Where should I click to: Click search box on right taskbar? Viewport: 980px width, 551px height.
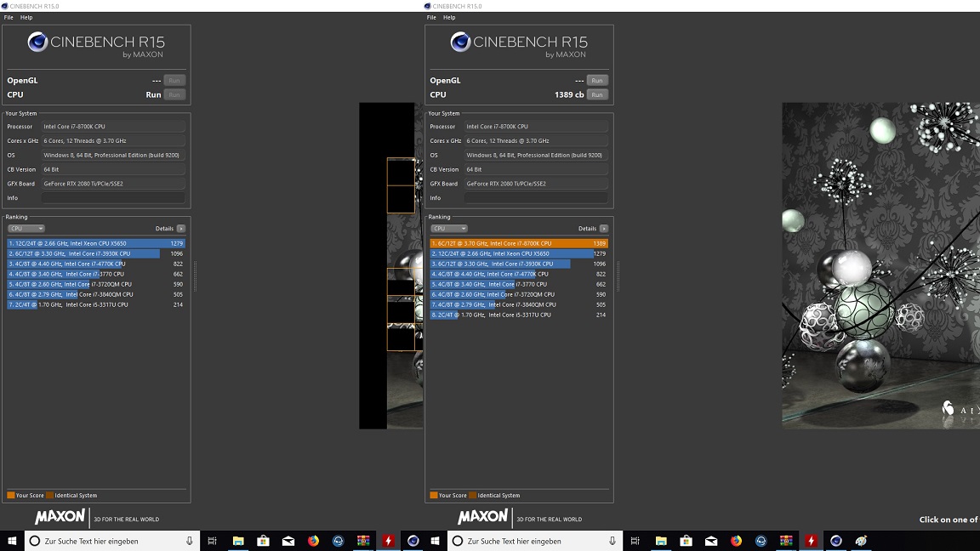[x=535, y=541]
